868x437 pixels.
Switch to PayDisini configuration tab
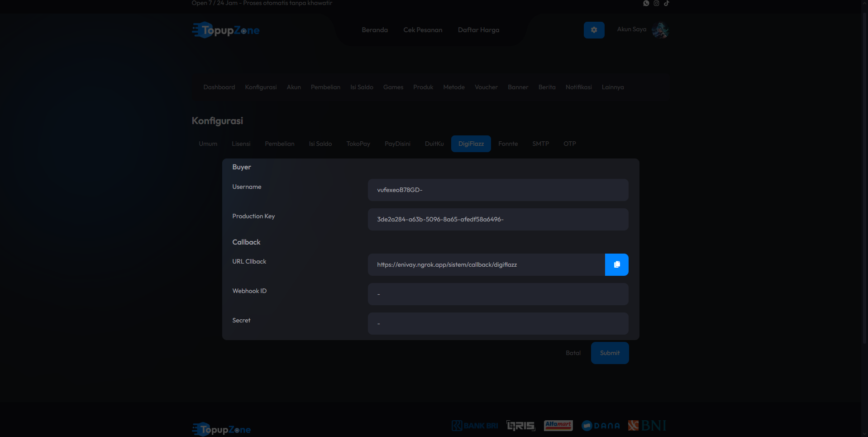coord(397,144)
